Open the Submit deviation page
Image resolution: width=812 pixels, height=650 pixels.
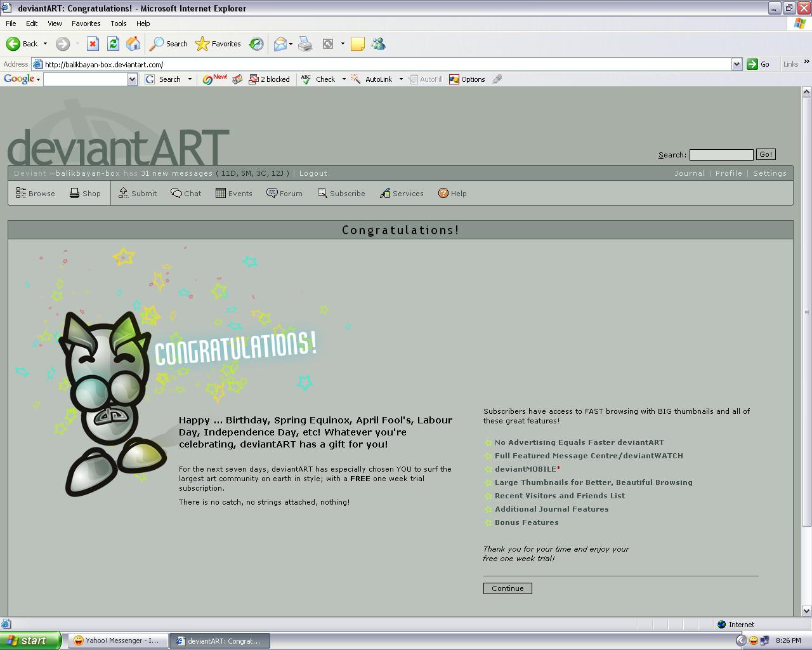click(x=138, y=194)
